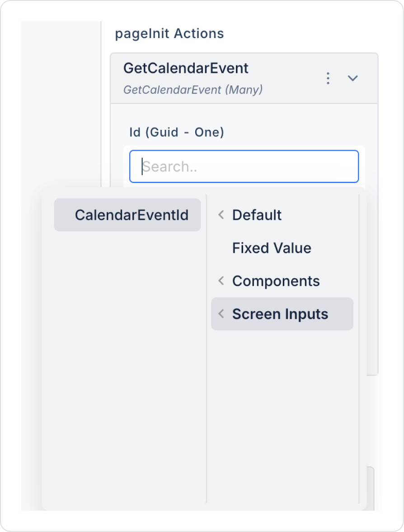Click the Id (Guid - One) label
Image resolution: width=404 pixels, height=532 pixels.
(x=177, y=132)
